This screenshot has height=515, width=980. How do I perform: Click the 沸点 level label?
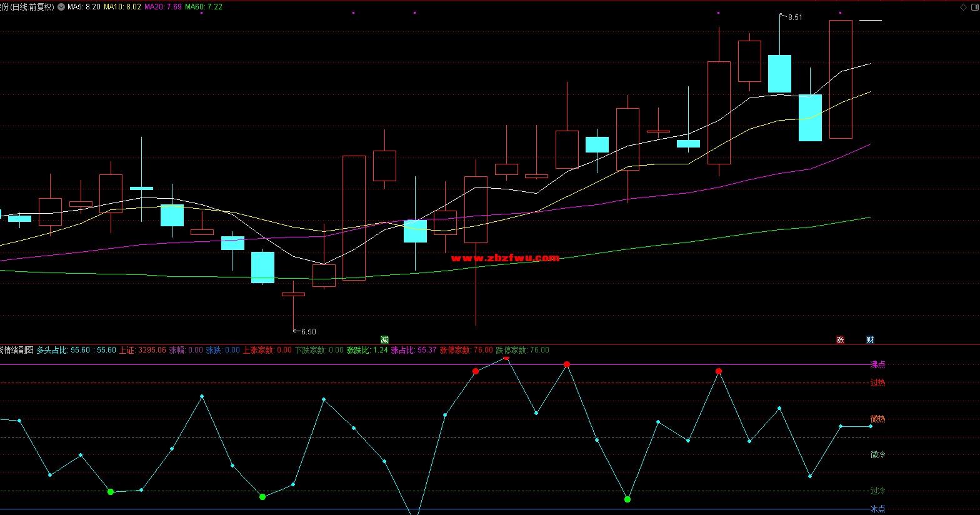(x=877, y=364)
